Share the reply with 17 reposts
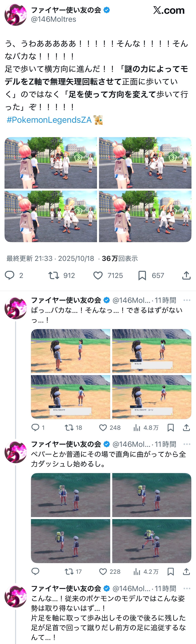This screenshot has width=196, height=644. pyautogui.click(x=186, y=571)
